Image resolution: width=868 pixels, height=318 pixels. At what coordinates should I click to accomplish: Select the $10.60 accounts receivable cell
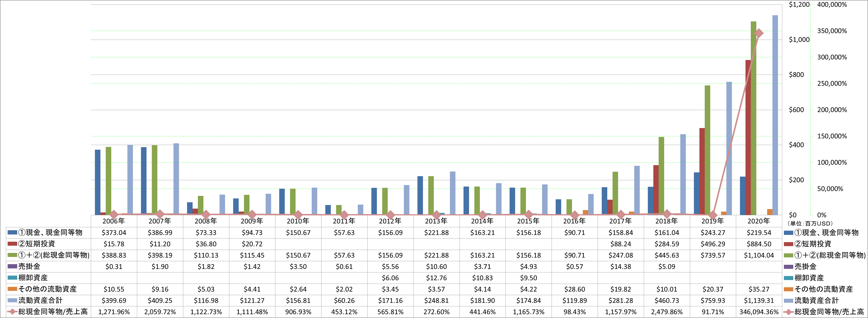point(436,266)
